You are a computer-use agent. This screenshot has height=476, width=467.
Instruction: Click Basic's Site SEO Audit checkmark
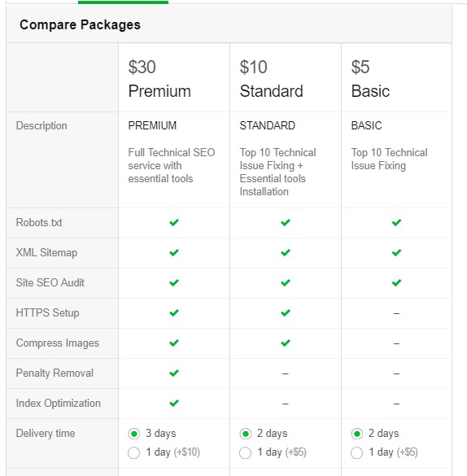pyautogui.click(x=396, y=282)
